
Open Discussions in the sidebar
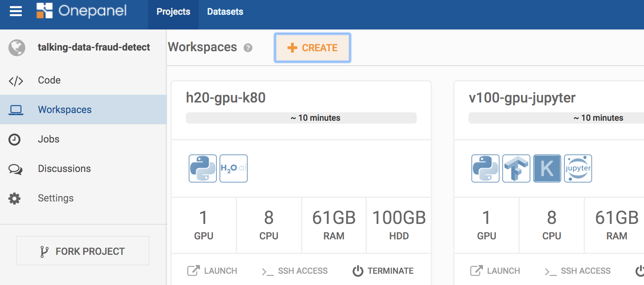[64, 168]
